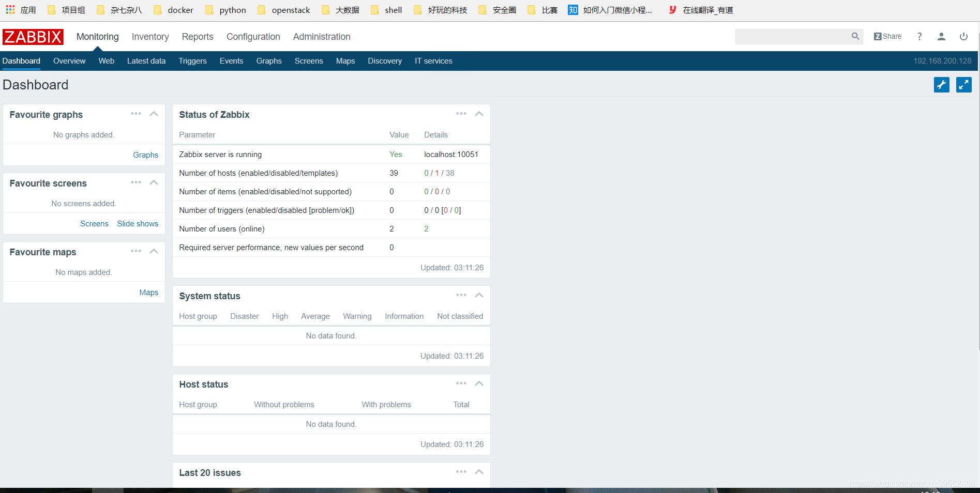This screenshot has width=980, height=493.
Task: Follow the Screens link in Favourite screens
Action: tap(94, 224)
